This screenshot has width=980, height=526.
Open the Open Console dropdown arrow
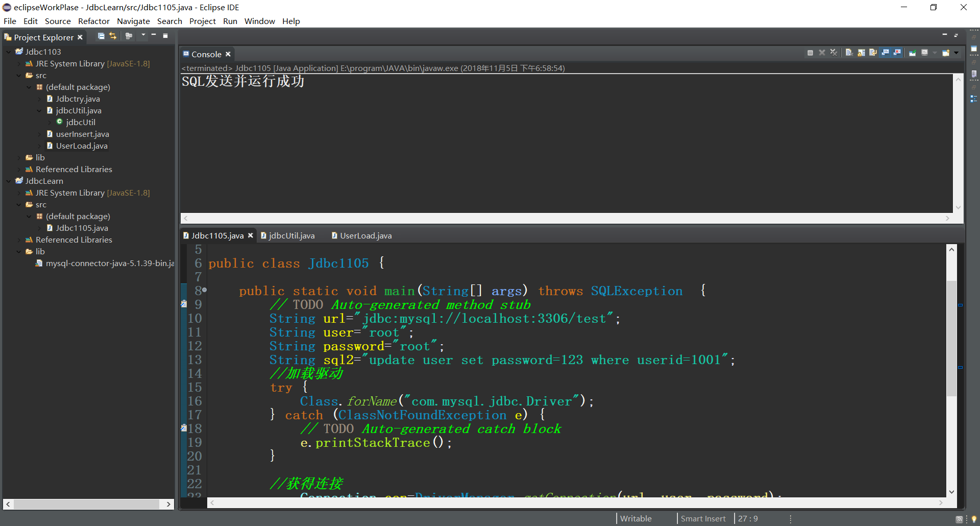(956, 53)
